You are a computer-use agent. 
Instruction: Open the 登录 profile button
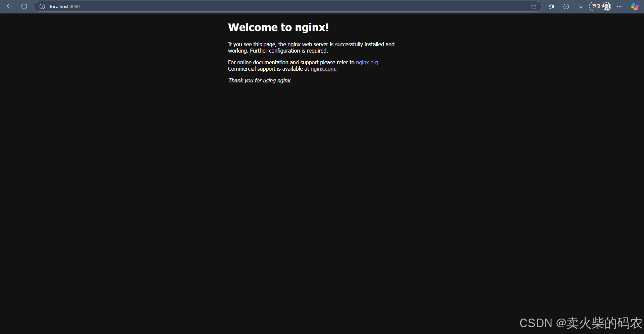pyautogui.click(x=600, y=6)
